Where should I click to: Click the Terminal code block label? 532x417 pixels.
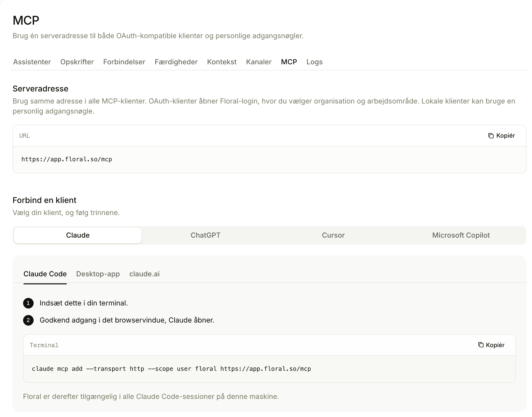click(44, 345)
